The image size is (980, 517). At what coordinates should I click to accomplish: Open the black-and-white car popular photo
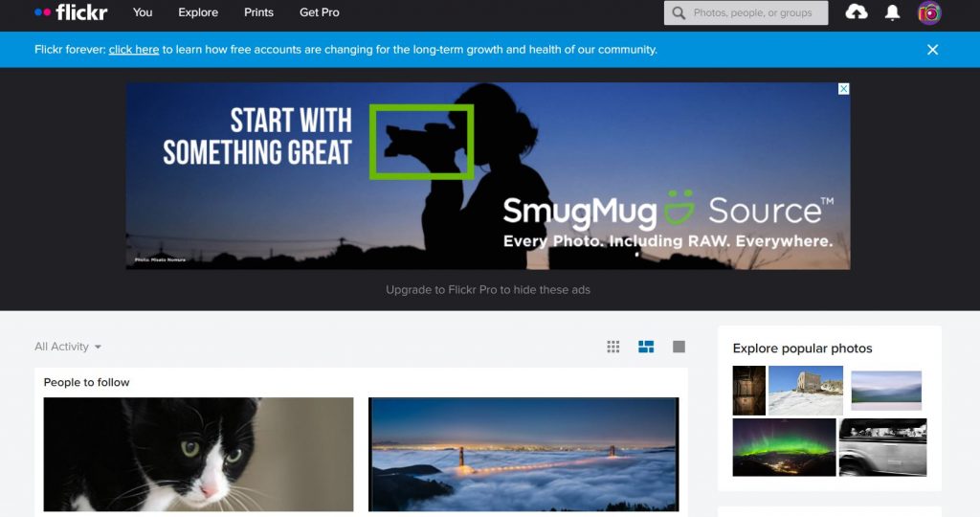coord(882,448)
